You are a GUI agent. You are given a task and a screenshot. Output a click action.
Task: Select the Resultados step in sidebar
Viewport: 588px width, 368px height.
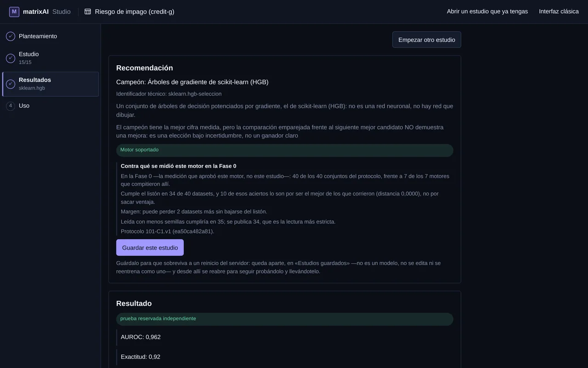click(x=51, y=84)
